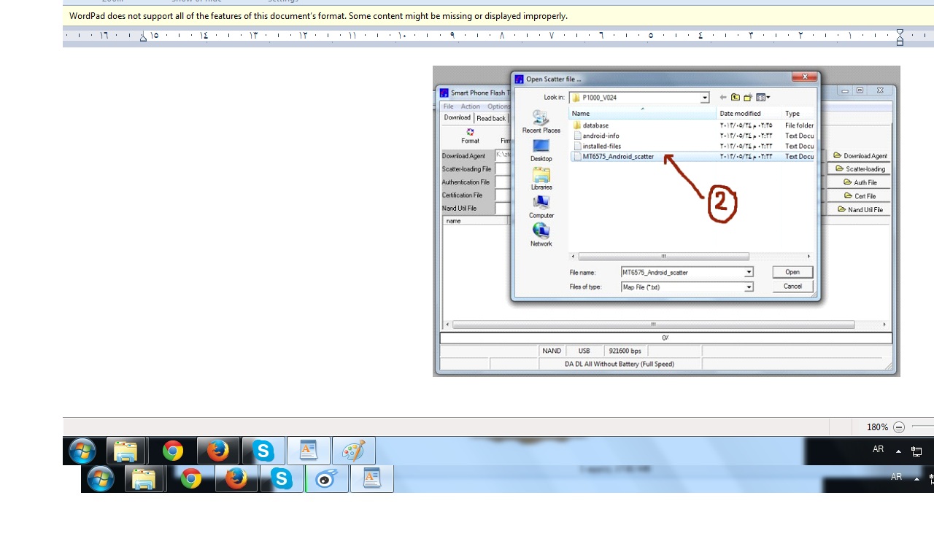
Task: Open the Weibo eye icon on lower taskbar
Action: 326,478
